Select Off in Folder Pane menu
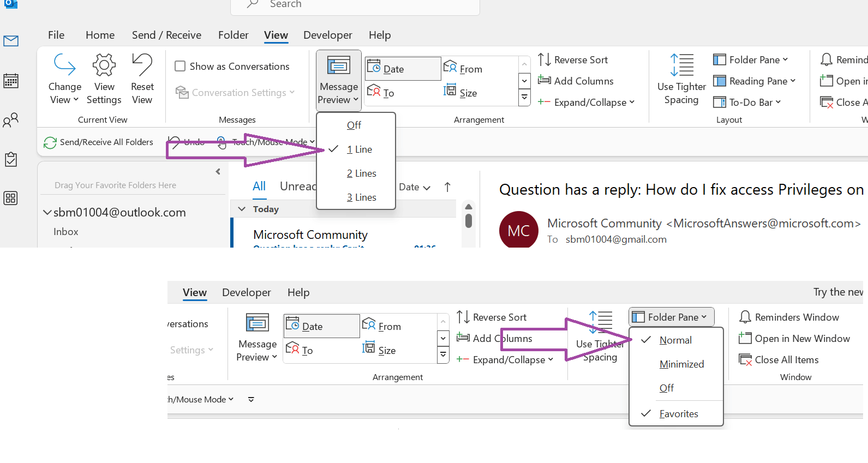The image size is (868, 463). (x=676, y=388)
